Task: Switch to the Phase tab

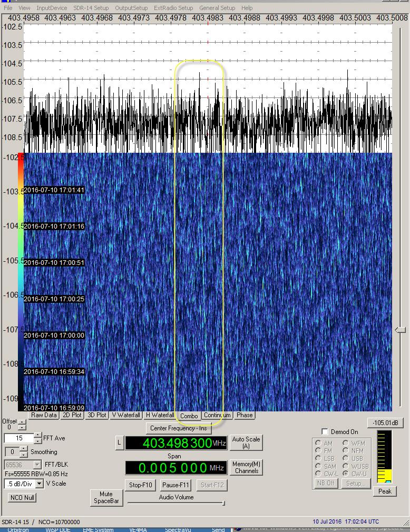Action: (x=245, y=415)
